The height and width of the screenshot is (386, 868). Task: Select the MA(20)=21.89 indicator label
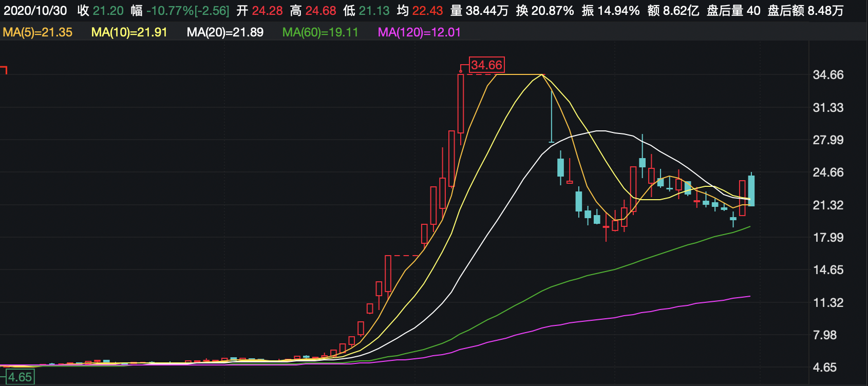click(225, 32)
